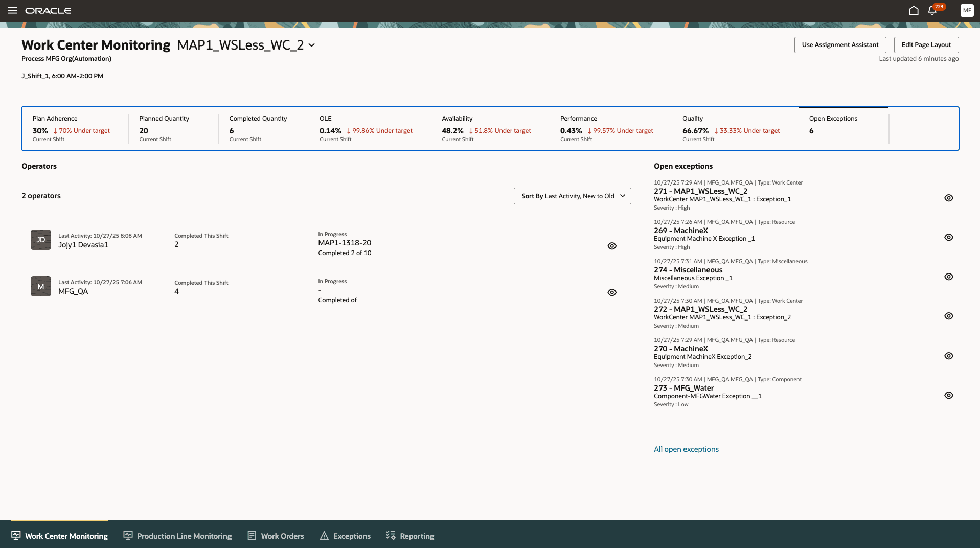This screenshot has height=548, width=980.
Task: Select the Production Line Monitoring icon
Action: 128,535
